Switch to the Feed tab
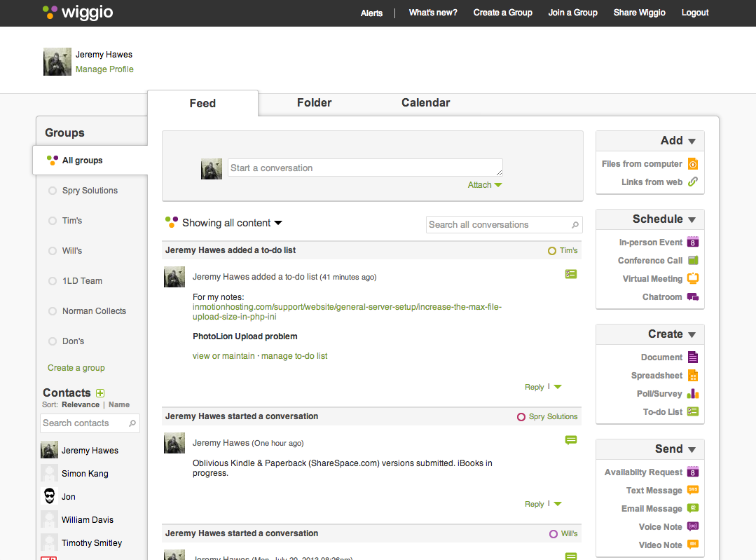 pos(202,103)
